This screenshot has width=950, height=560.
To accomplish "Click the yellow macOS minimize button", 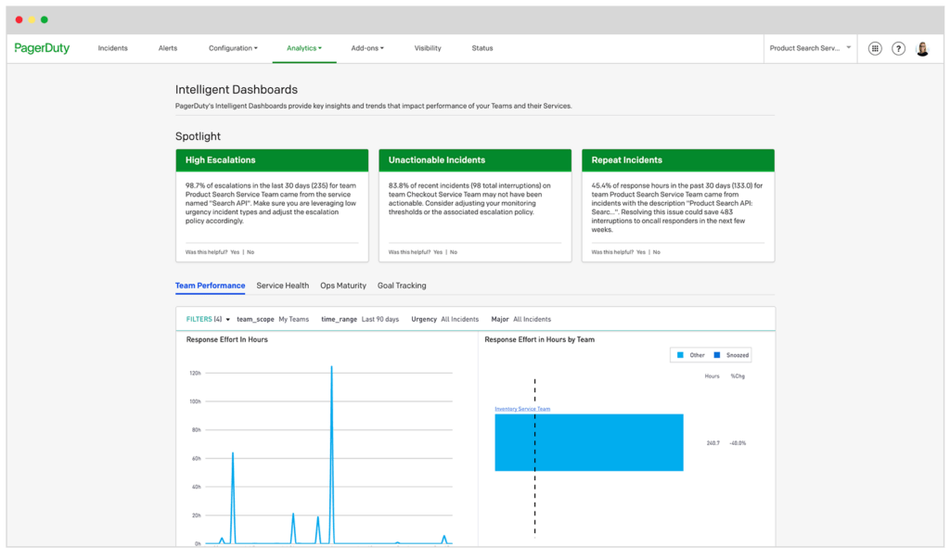I will [32, 19].
